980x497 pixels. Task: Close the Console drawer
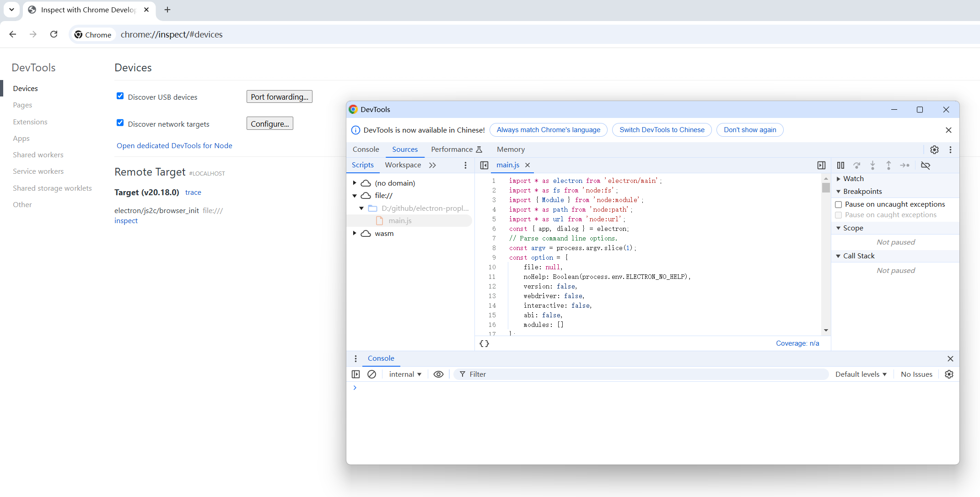click(x=950, y=358)
